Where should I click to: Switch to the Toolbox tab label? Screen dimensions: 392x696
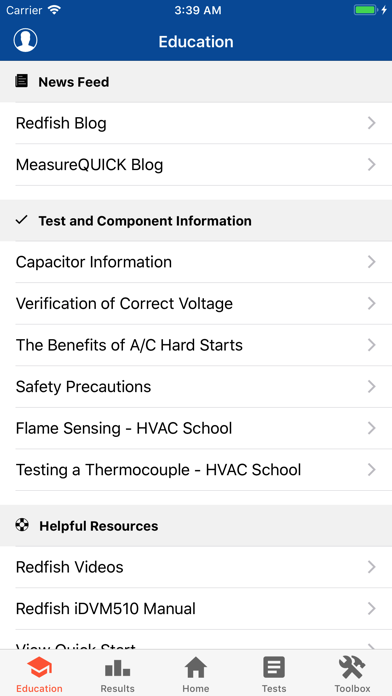(352, 688)
